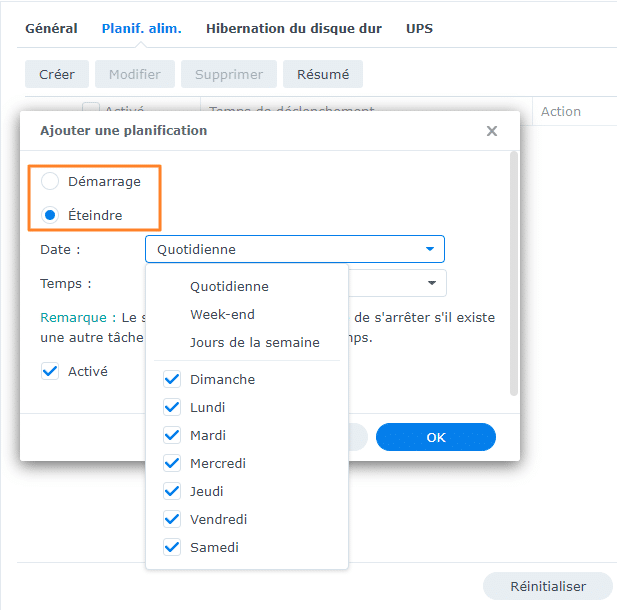
Task: Open Hibernation du disque dur tab
Action: coord(293,28)
